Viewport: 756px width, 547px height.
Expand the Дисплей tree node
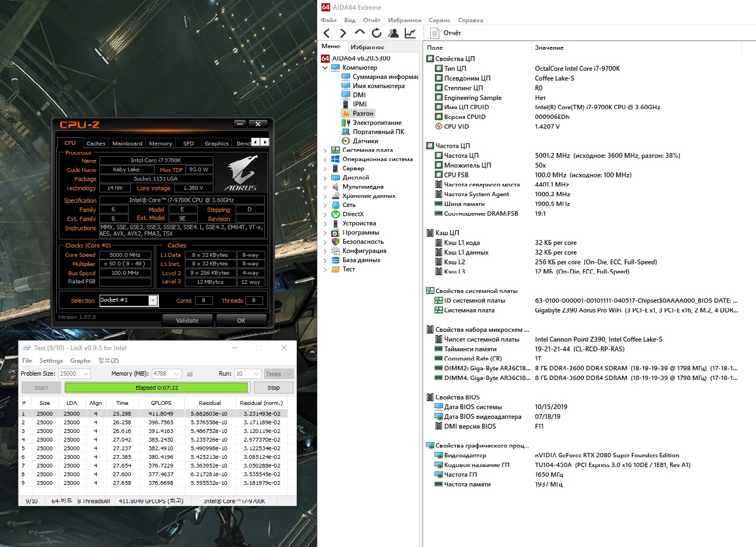pos(325,178)
